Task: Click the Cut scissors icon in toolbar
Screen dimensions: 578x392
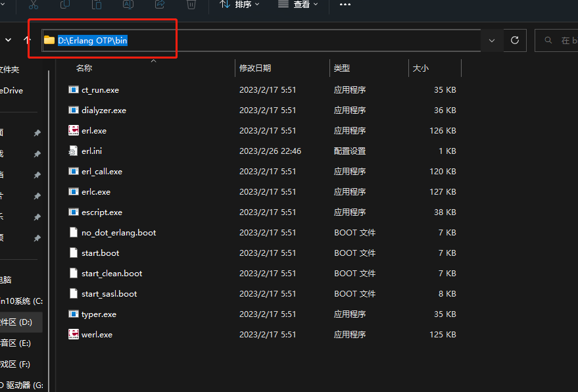Action: (x=34, y=5)
